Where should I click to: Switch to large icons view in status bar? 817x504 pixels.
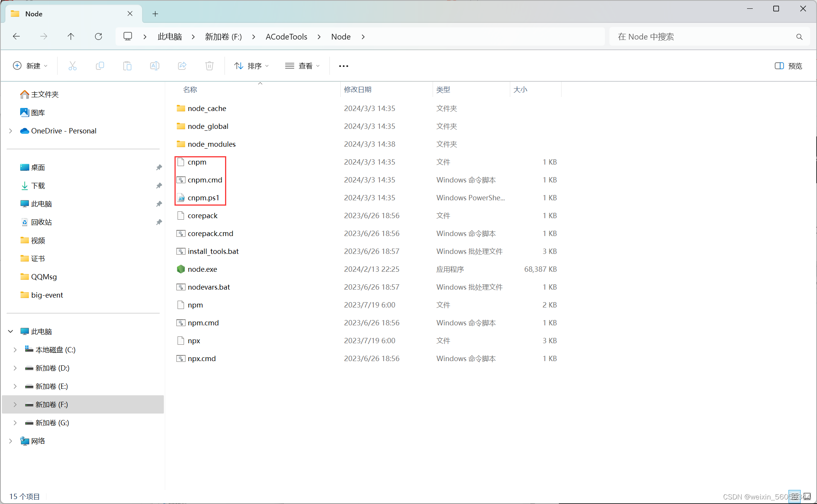[807, 496]
